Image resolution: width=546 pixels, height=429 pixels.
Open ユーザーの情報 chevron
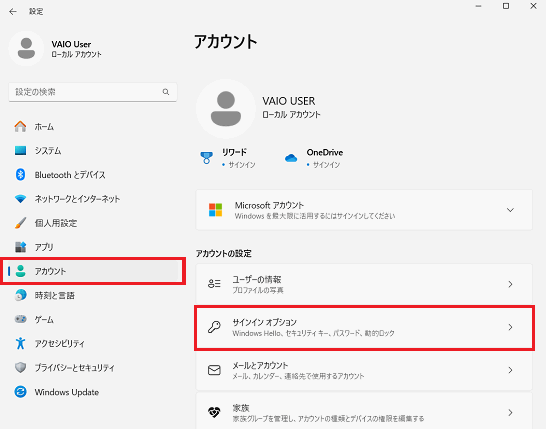click(510, 284)
